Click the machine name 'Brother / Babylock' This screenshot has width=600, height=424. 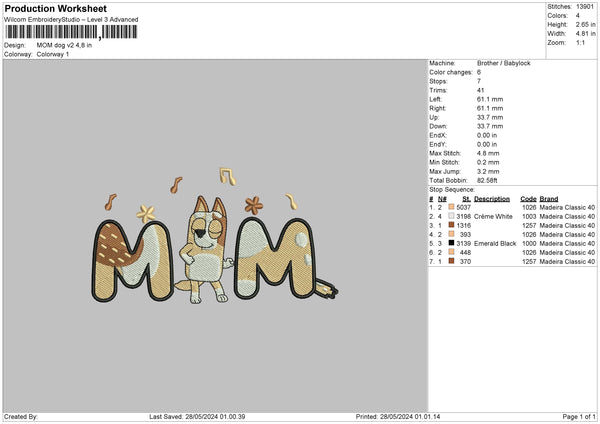pos(504,63)
